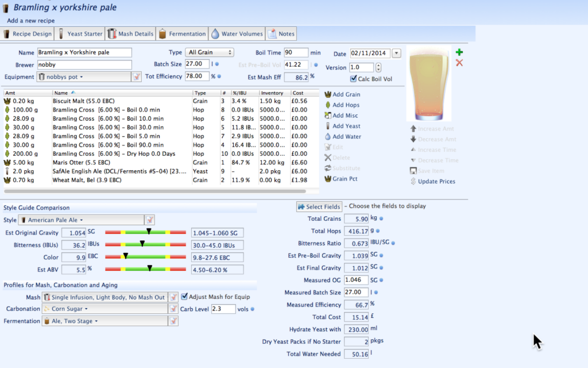
Task: Open equipment picker icon beside nobbys pot
Action: (137, 77)
